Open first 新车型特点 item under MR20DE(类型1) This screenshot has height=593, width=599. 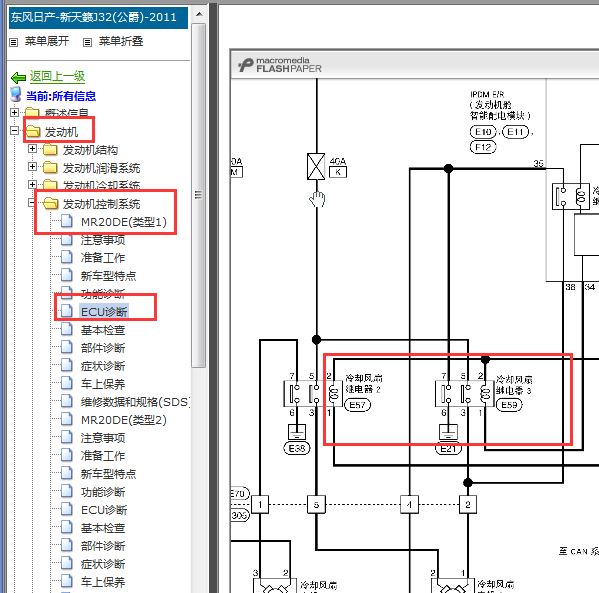click(x=108, y=276)
